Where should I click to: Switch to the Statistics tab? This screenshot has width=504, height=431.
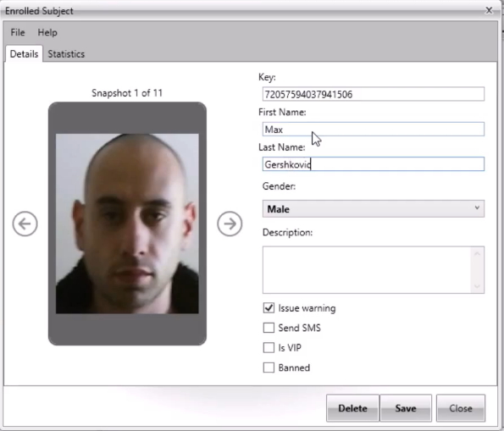[66, 54]
